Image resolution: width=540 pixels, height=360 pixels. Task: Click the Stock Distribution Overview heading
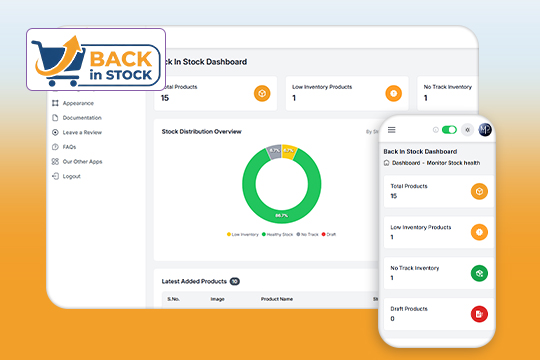(201, 132)
